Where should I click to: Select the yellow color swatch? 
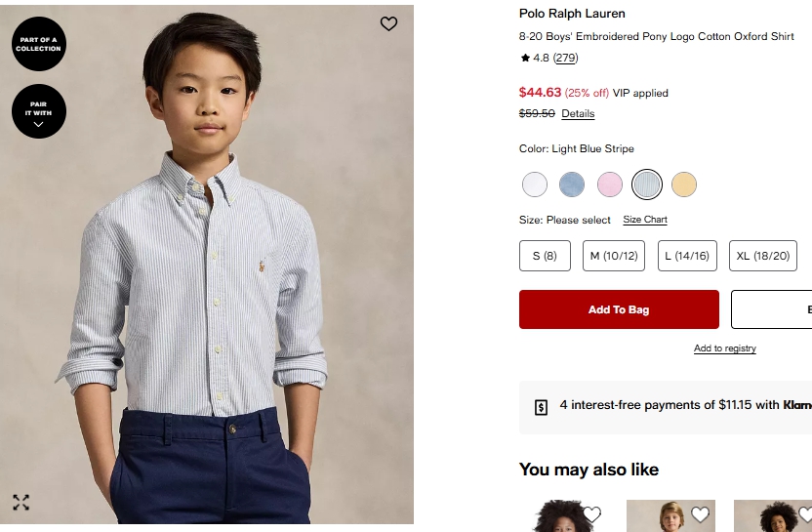(x=684, y=184)
